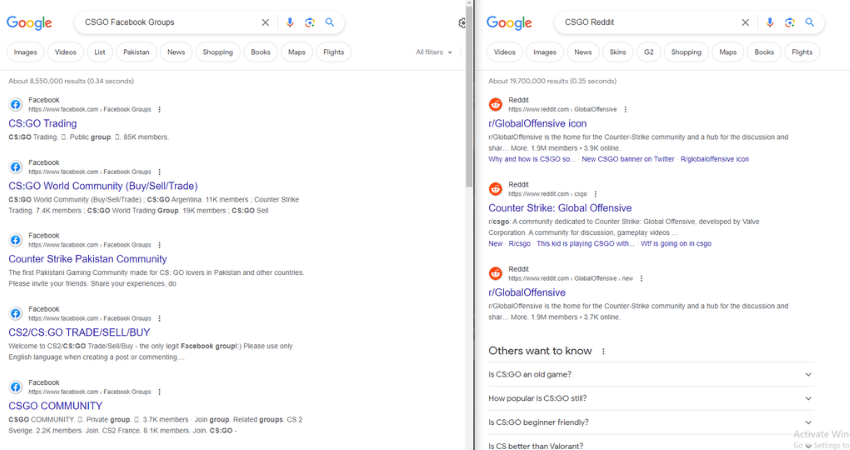Image resolution: width=850 pixels, height=450 pixels.
Task: Open the 'Wtf is going on in csgo' sublink
Action: pos(676,244)
